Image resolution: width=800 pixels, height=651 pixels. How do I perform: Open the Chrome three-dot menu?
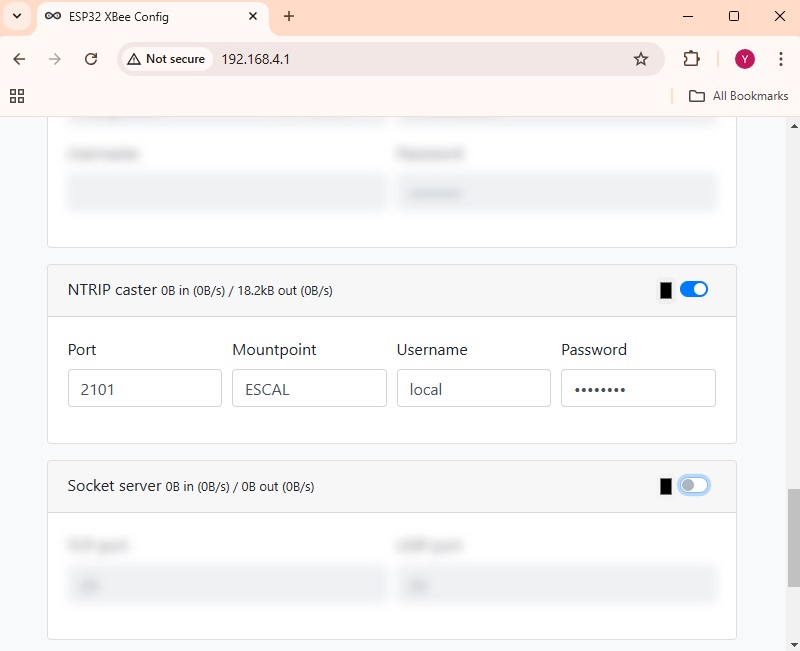pos(781,59)
